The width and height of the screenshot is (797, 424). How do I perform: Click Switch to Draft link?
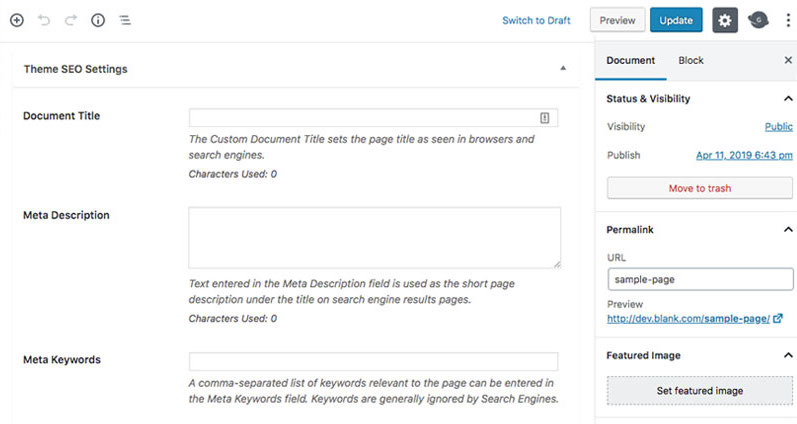pyautogui.click(x=536, y=20)
